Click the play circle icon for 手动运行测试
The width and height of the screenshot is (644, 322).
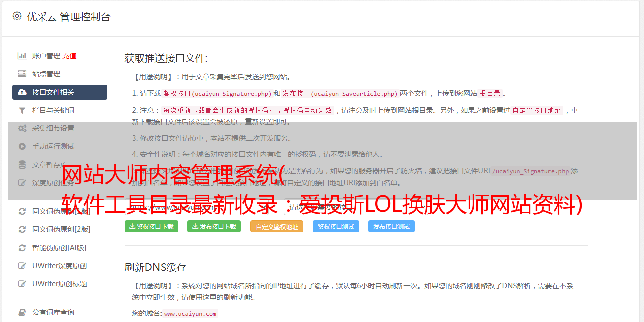point(22,146)
